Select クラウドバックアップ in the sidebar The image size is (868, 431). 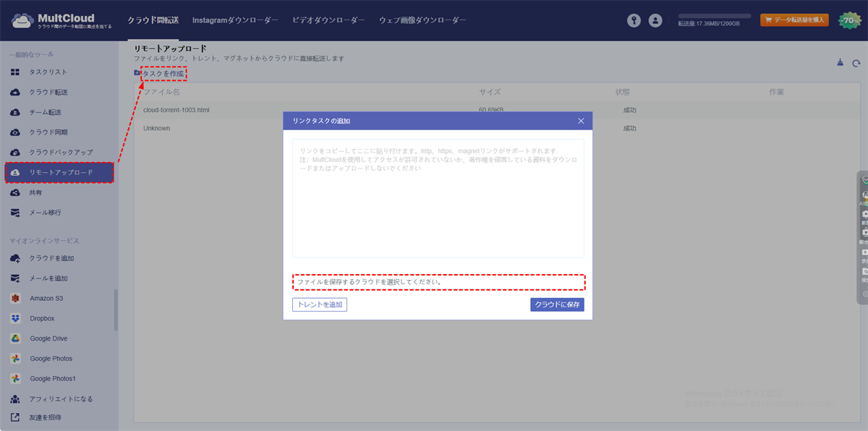click(x=61, y=153)
